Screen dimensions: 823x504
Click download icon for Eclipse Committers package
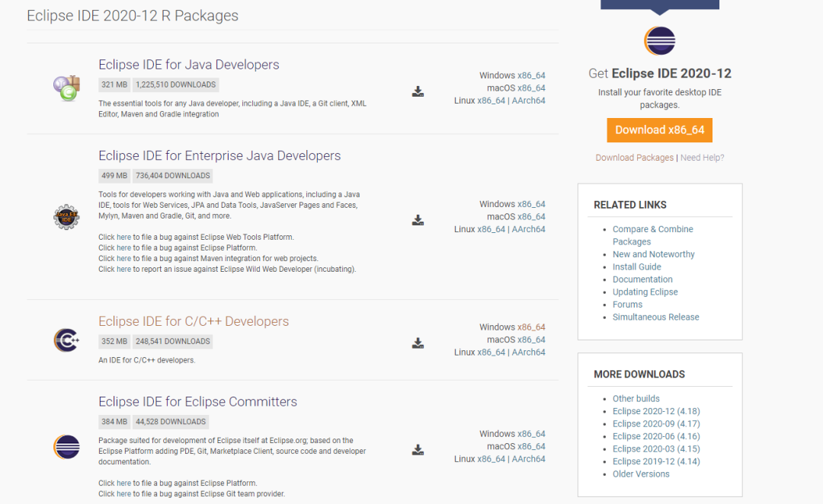(x=418, y=450)
